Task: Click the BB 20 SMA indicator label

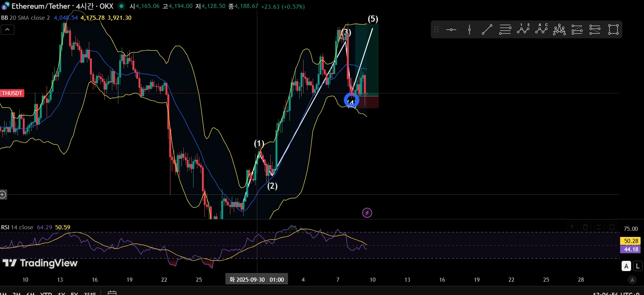Action: click(25, 18)
